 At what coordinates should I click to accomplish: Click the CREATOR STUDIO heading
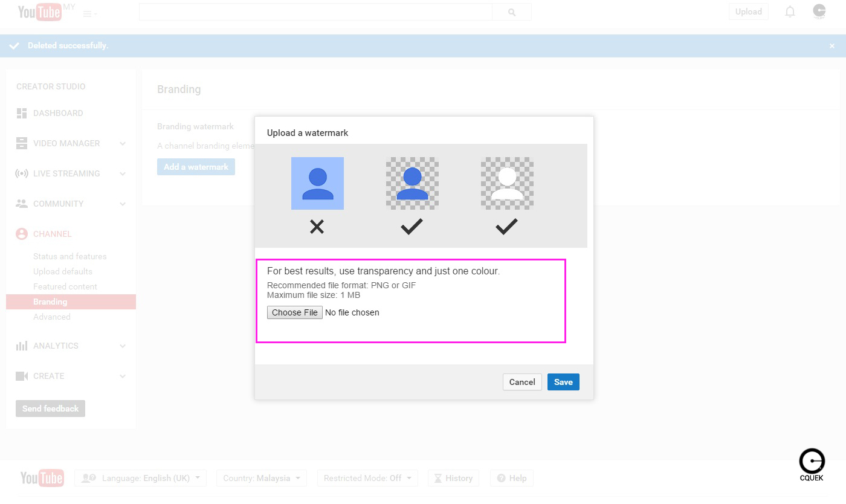point(51,86)
